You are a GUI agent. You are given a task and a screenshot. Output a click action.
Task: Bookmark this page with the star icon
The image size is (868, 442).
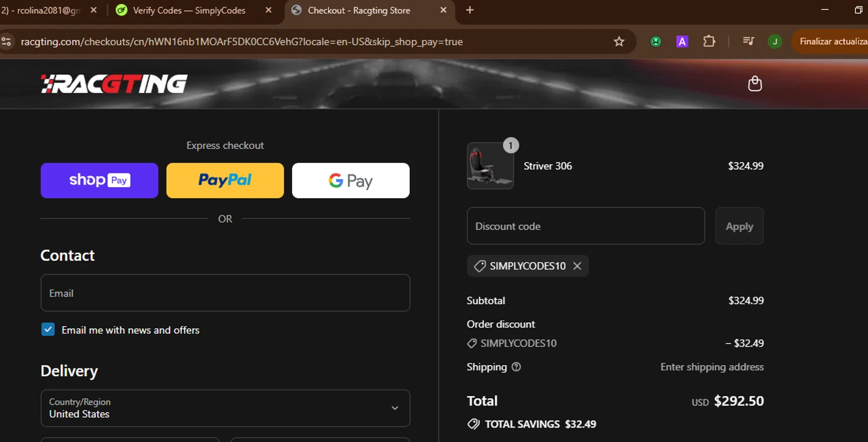click(619, 42)
